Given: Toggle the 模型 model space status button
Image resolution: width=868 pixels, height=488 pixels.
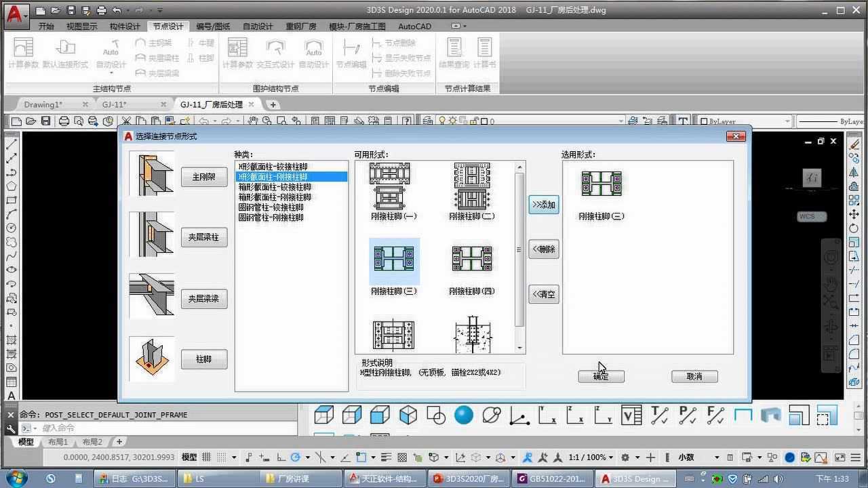Looking at the screenshot, I should tap(189, 457).
